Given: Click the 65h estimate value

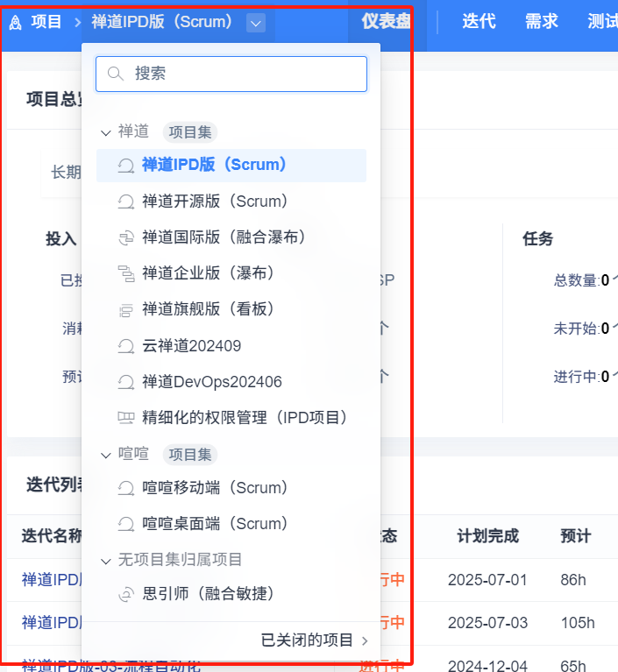Looking at the screenshot, I should (573, 666).
